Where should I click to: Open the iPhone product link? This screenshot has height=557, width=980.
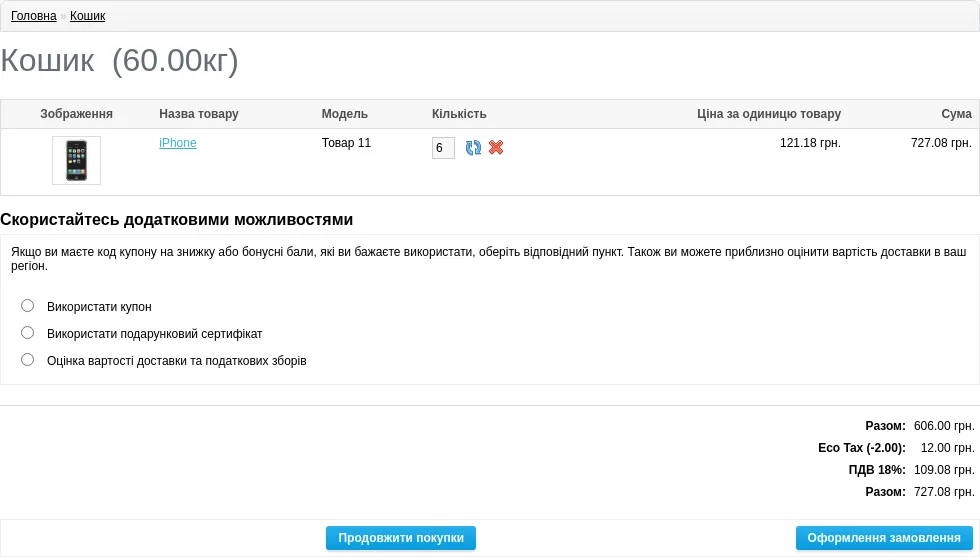tap(178, 143)
